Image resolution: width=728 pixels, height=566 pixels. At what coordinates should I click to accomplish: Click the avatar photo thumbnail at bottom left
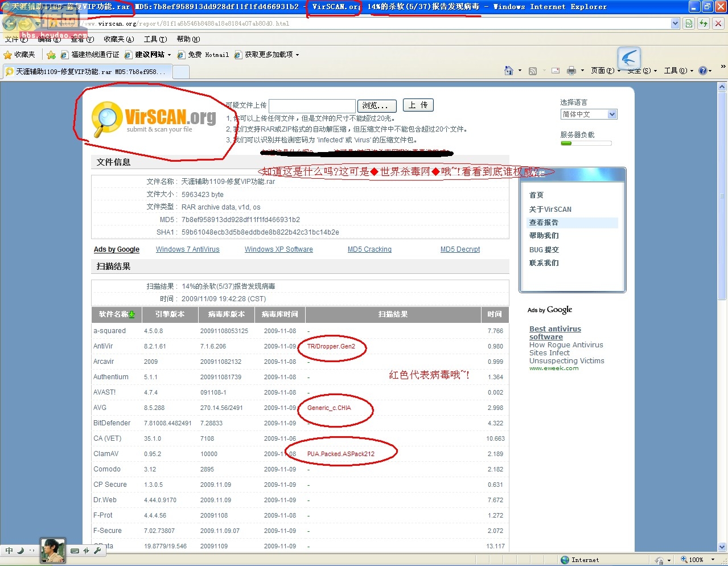53,551
